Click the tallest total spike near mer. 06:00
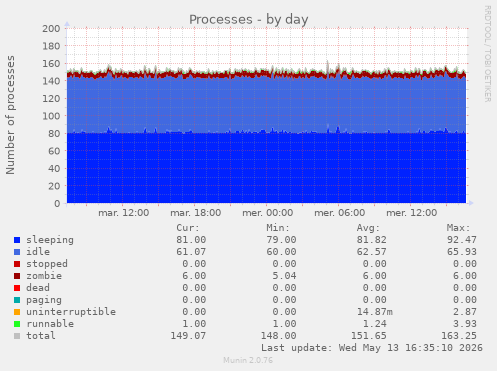The height and width of the screenshot is (371, 497). [x=328, y=65]
